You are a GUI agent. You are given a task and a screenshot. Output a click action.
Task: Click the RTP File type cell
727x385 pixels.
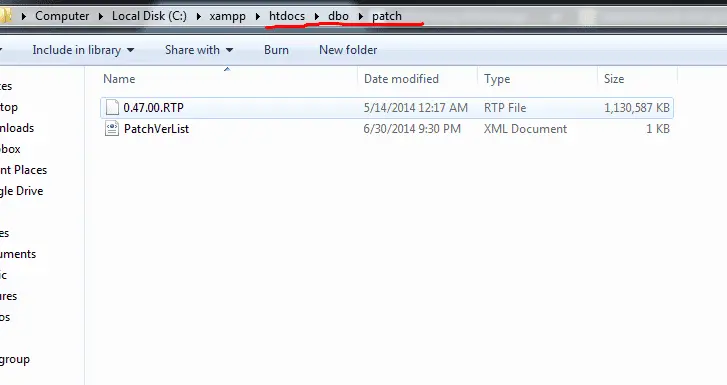(x=505, y=108)
